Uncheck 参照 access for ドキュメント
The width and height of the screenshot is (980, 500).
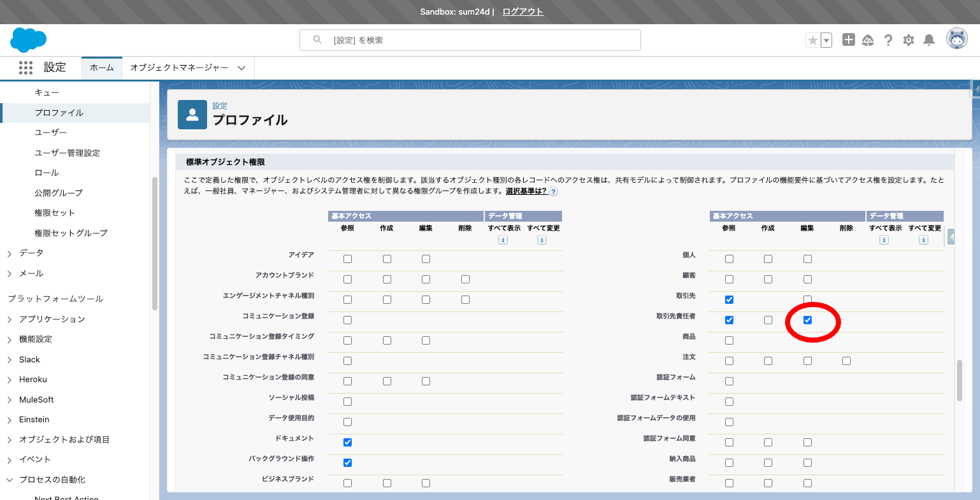tap(347, 443)
